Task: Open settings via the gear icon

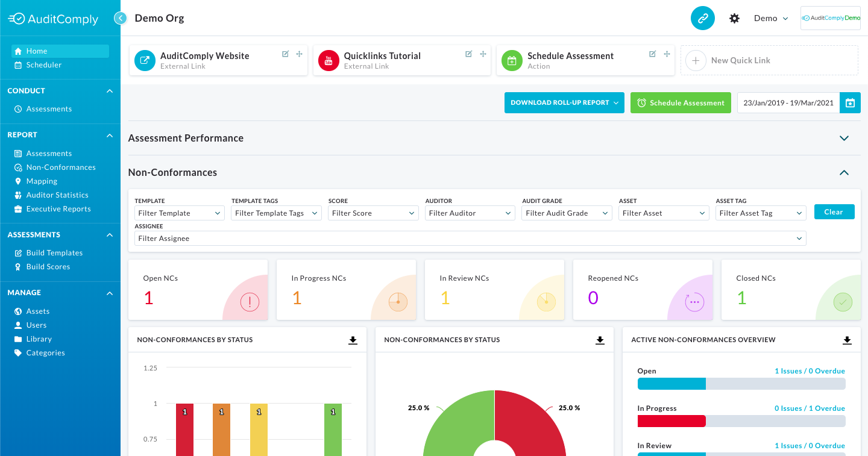Action: coord(734,19)
